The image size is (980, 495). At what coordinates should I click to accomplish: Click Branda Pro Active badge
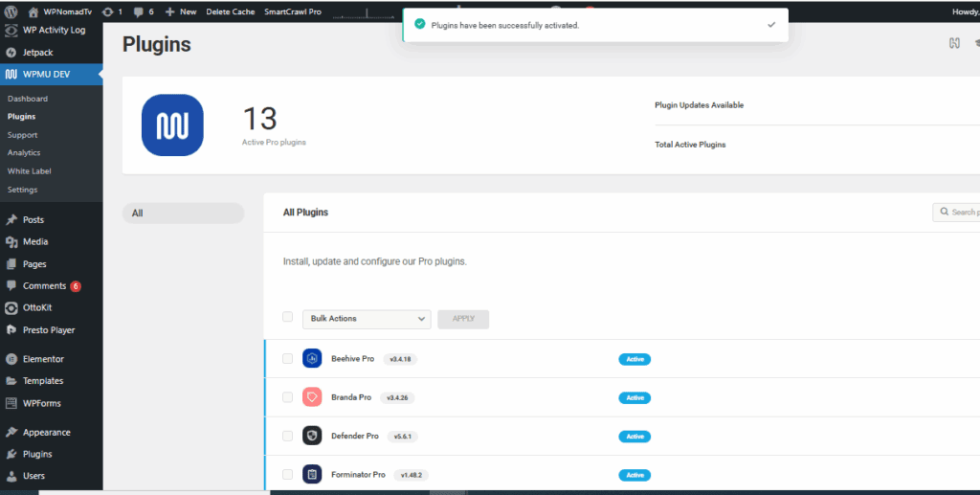point(635,398)
